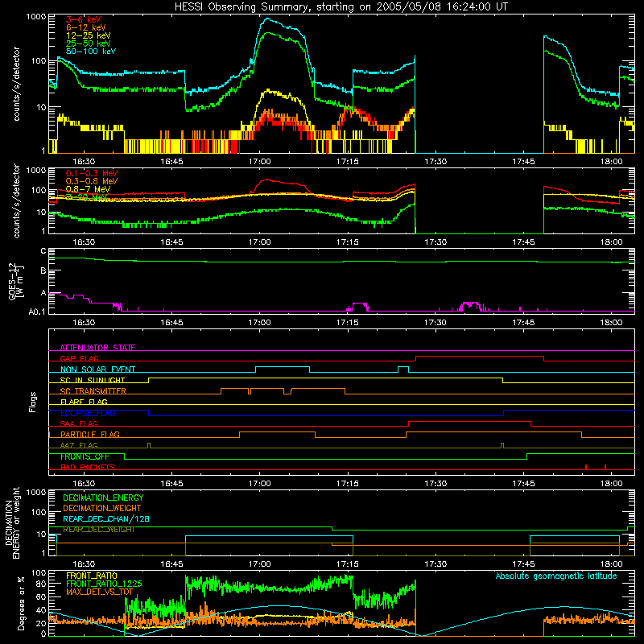Viewport: 644px width, 644px height.
Task: Click the REAR_DEC_CHAN/128 legend entry
Action: pyautogui.click(x=106, y=519)
